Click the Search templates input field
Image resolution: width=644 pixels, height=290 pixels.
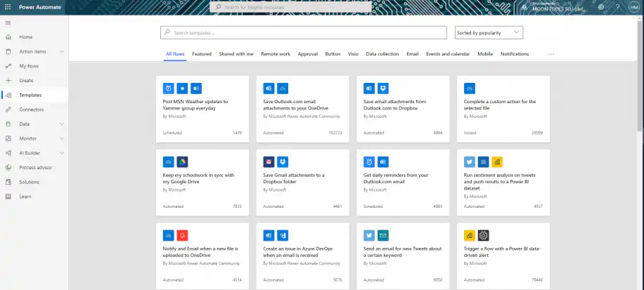304,33
